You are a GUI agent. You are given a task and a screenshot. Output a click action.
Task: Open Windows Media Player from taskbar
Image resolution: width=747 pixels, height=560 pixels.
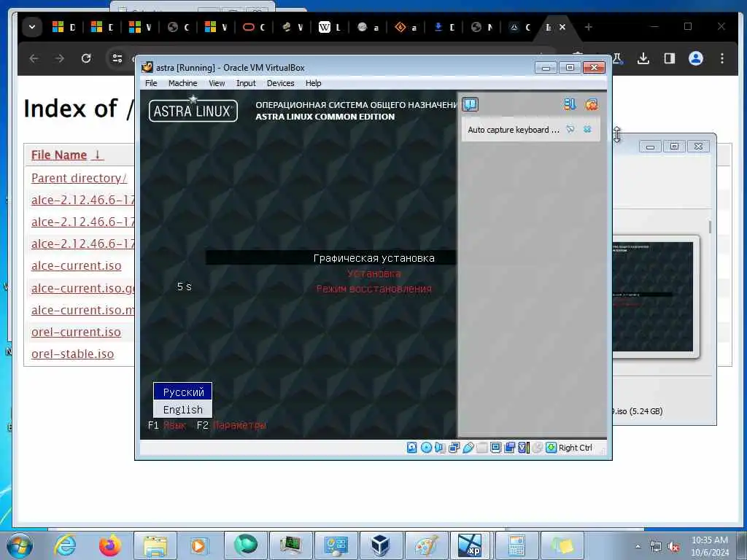click(198, 545)
